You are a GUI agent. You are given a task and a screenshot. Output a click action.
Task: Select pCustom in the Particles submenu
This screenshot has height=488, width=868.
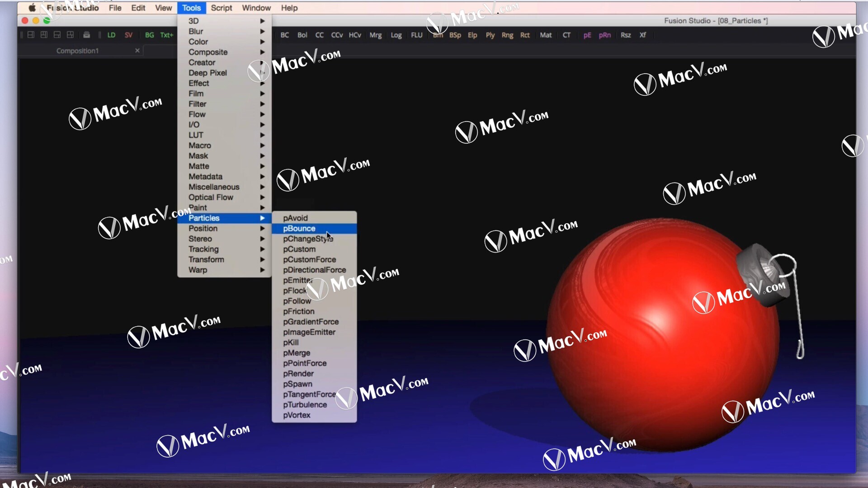314,249
